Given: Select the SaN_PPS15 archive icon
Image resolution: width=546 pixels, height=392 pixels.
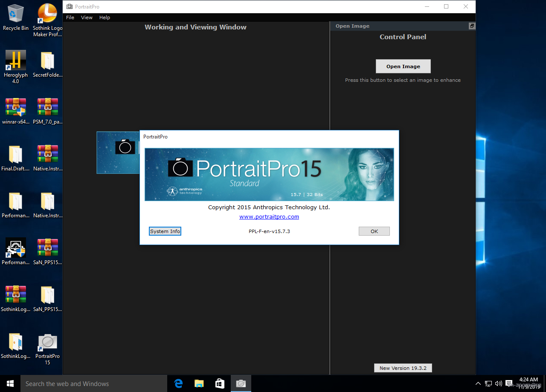Looking at the screenshot, I should [x=47, y=252].
